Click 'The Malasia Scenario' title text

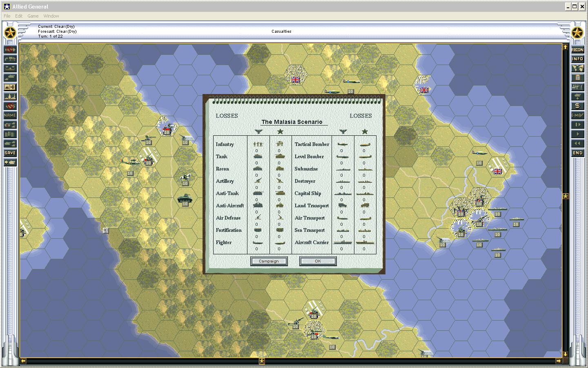(292, 122)
